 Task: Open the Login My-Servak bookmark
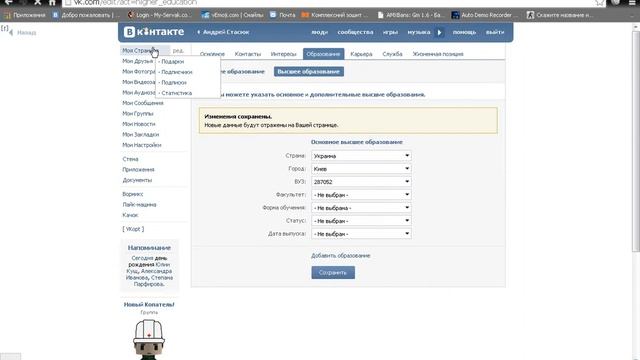point(159,15)
